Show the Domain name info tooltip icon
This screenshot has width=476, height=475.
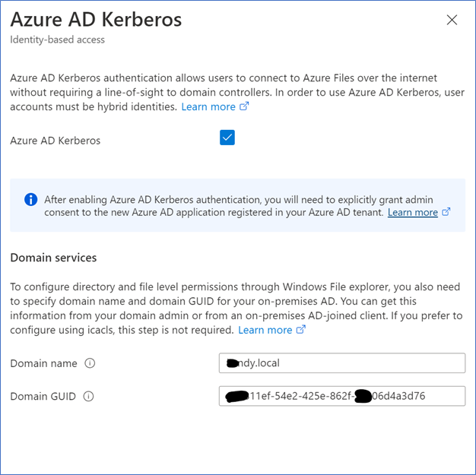click(90, 363)
